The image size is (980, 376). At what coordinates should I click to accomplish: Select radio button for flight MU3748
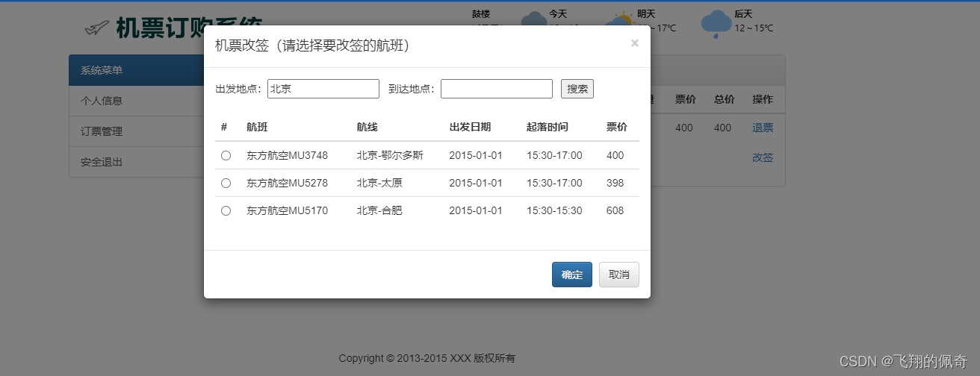pyautogui.click(x=226, y=156)
